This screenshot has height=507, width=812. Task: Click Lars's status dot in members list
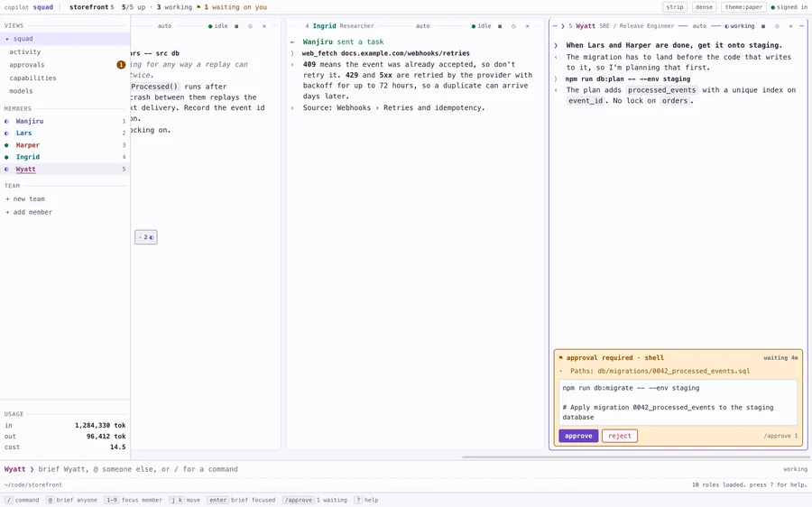tap(6, 134)
